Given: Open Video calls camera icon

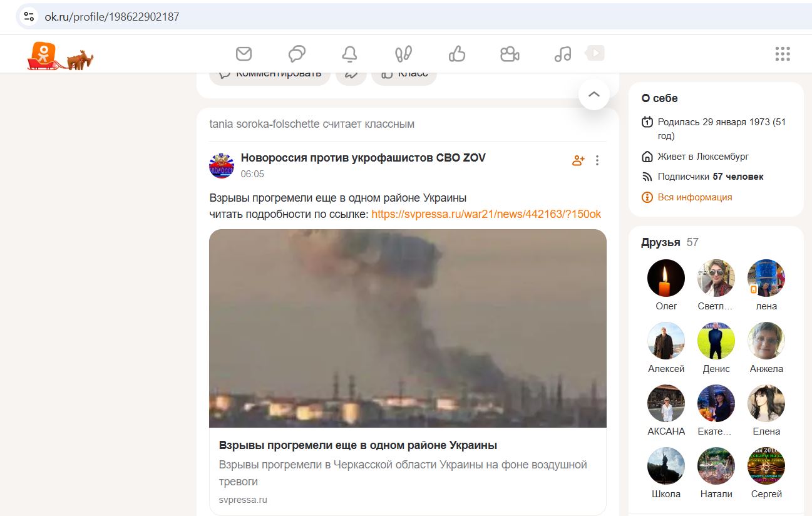Looking at the screenshot, I should coord(509,54).
